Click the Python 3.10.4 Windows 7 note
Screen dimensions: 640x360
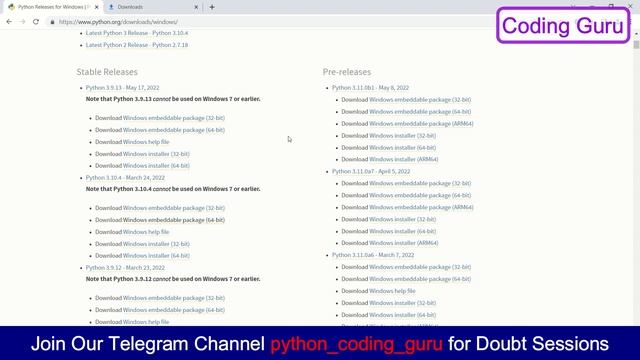173,189
